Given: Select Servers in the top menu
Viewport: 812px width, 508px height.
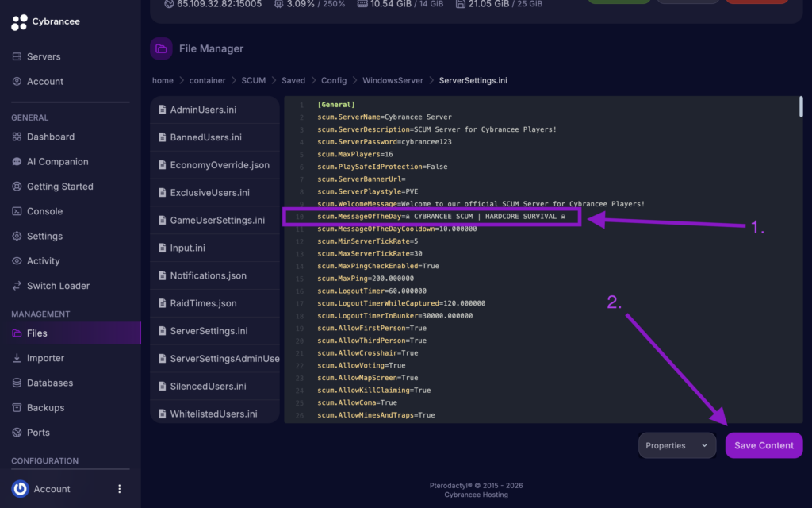Looking at the screenshot, I should pyautogui.click(x=45, y=56).
